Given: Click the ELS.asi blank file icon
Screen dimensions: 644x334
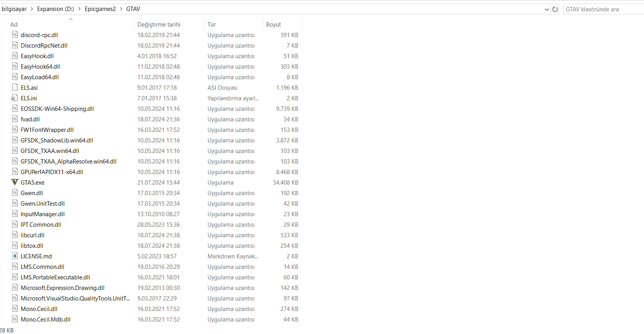Looking at the screenshot, I should coord(15,87).
